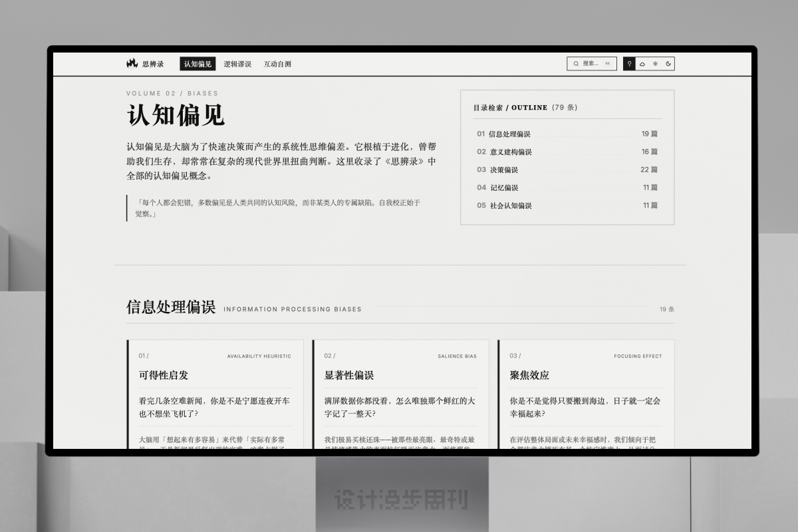This screenshot has width=798, height=532.
Task: Click the FOCUSING EFFECT label
Action: tap(638, 356)
